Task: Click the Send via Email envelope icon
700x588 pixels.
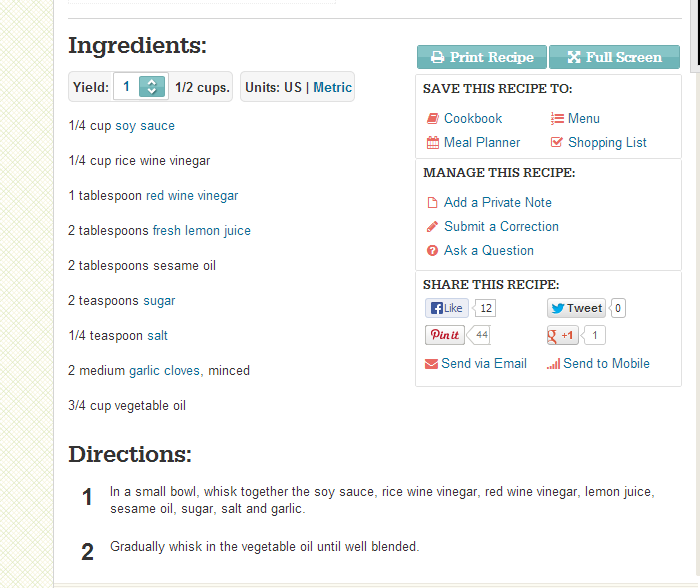Action: pos(432,364)
